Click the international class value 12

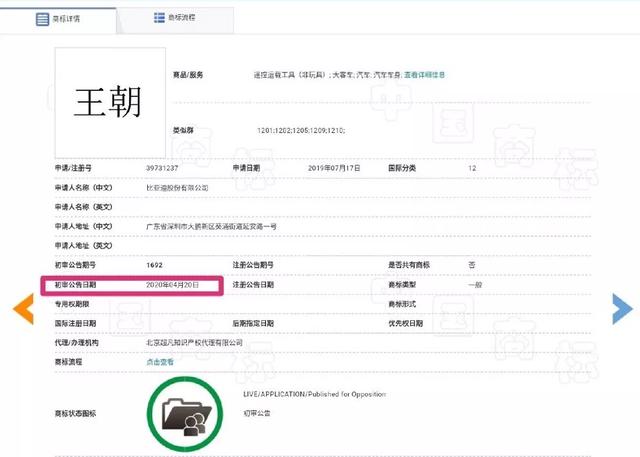(x=472, y=168)
